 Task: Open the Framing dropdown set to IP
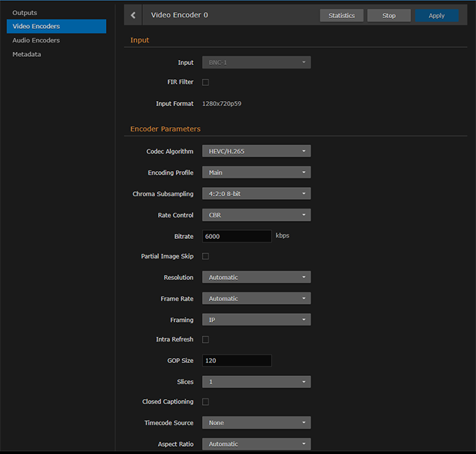256,319
